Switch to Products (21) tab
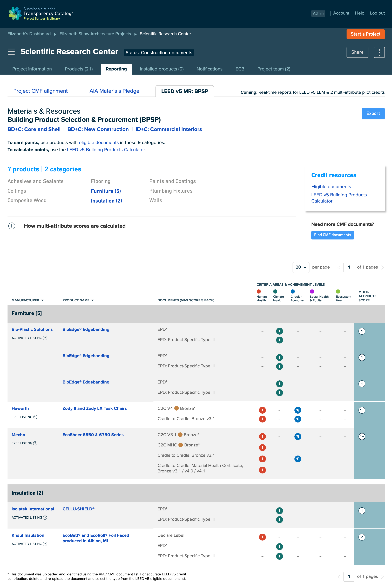The width and height of the screenshot is (392, 585). tap(79, 69)
